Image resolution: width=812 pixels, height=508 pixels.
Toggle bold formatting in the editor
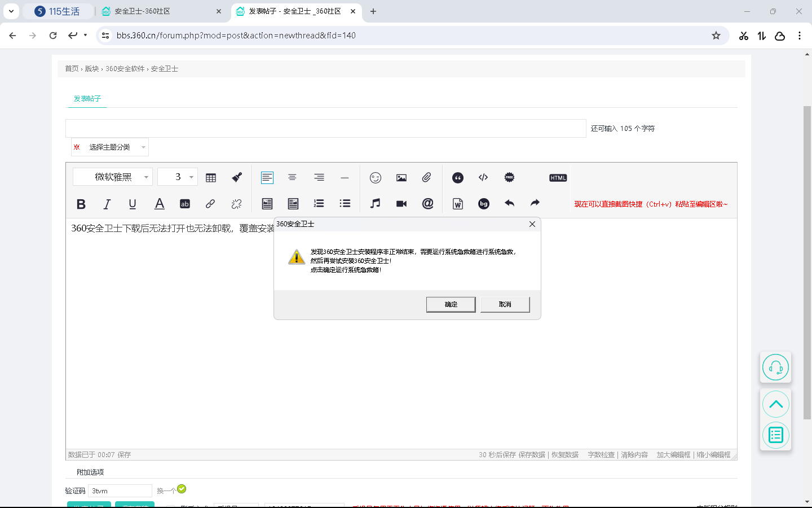(81, 204)
